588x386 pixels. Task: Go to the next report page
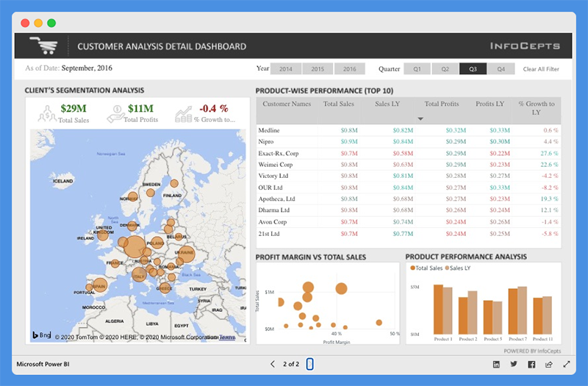point(310,364)
